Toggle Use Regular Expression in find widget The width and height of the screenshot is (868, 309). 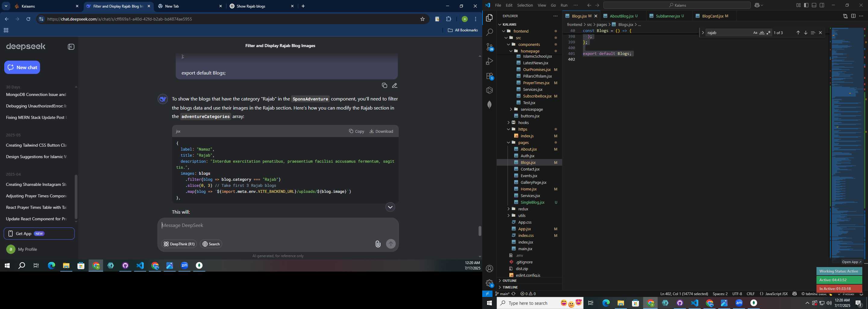click(768, 33)
